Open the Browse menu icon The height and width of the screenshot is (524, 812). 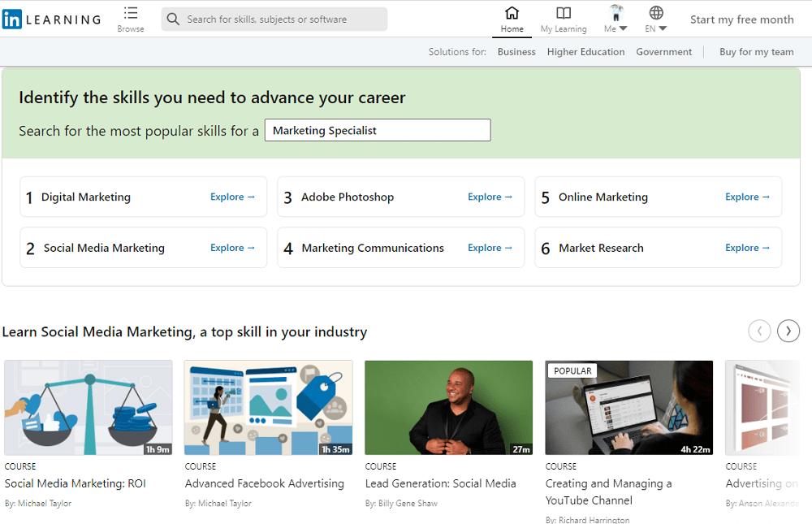[130, 14]
